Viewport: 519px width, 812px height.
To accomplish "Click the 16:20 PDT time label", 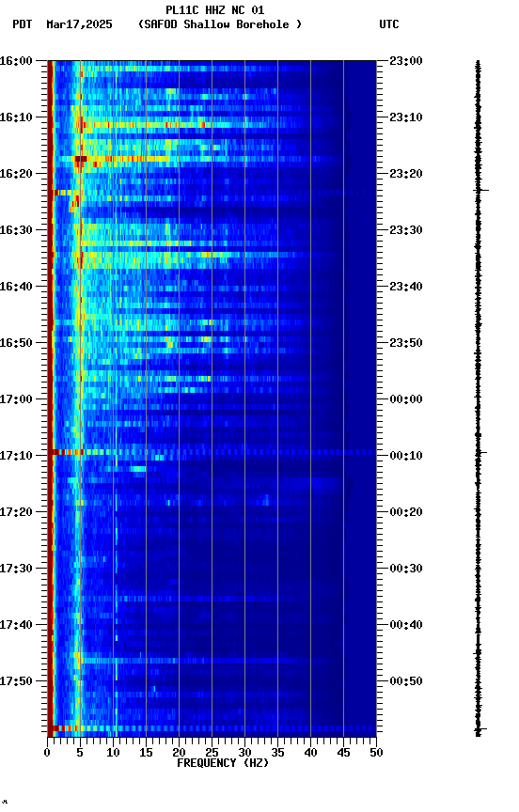I will pyautogui.click(x=16, y=174).
